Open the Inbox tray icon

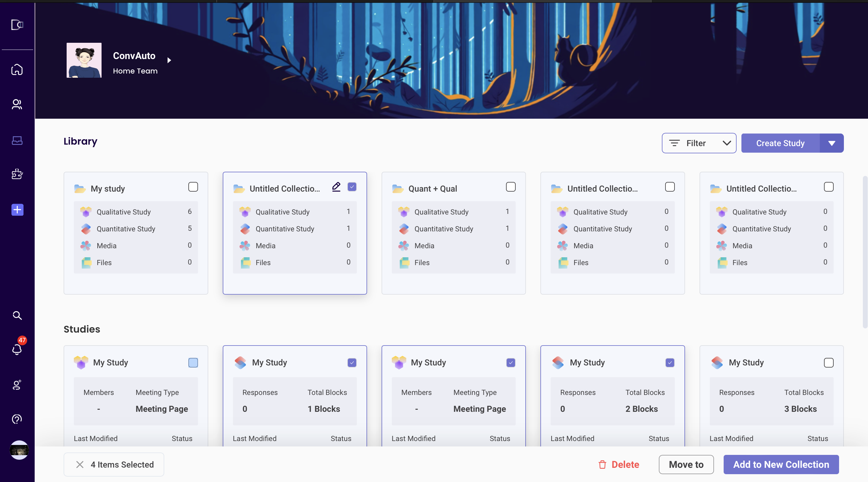pos(17,140)
